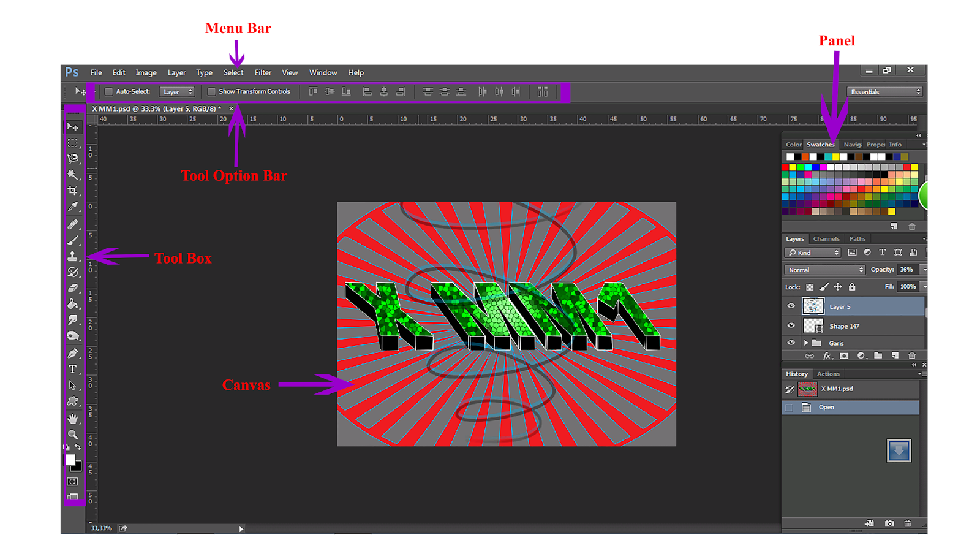
Task: Select the Smudge tool
Action: pos(73,320)
